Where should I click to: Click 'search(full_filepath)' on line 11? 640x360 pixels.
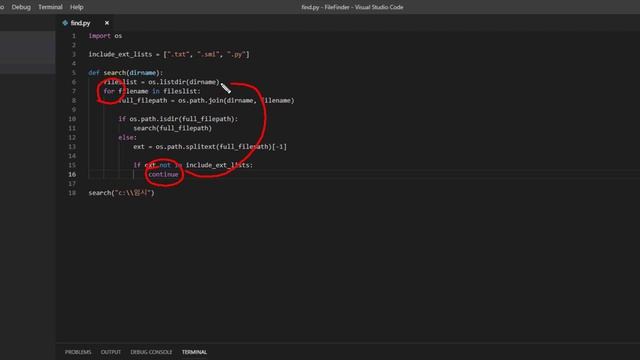173,128
